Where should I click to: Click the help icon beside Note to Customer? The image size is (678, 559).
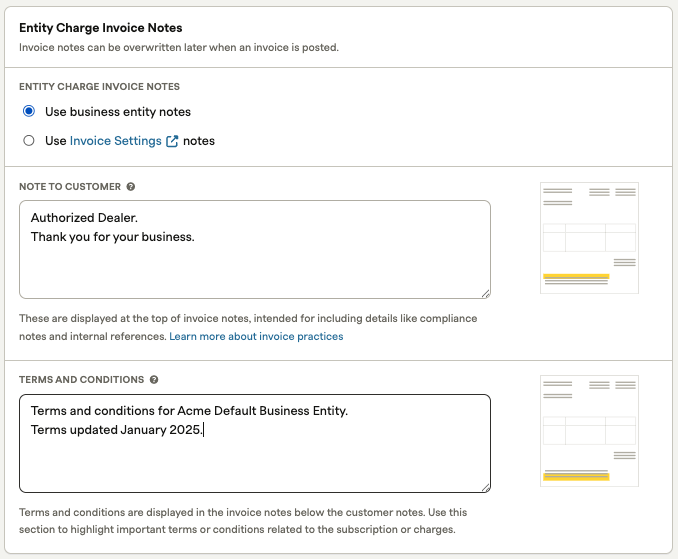point(131,187)
